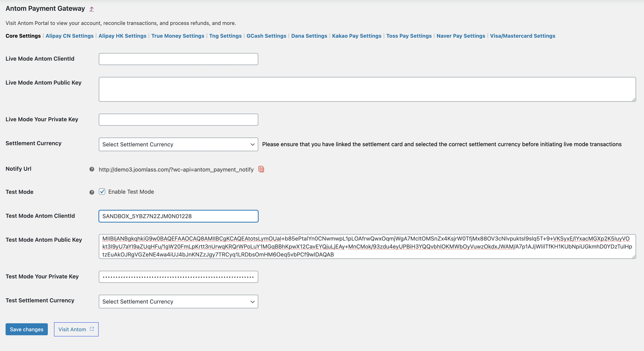644x351 pixels.
Task: Click the help icon beside Test Mode
Action: pyautogui.click(x=92, y=192)
